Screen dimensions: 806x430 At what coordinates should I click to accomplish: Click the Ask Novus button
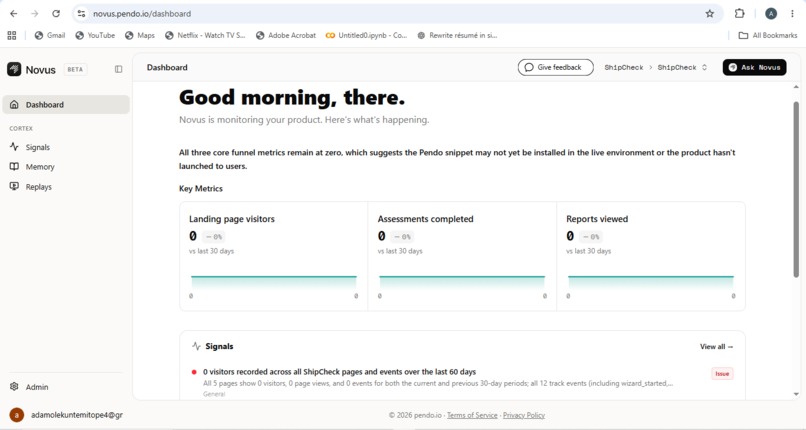click(x=754, y=67)
